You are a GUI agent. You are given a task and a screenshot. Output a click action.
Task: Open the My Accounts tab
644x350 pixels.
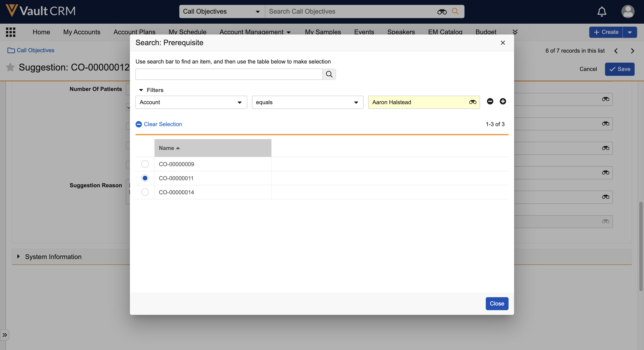tap(82, 32)
